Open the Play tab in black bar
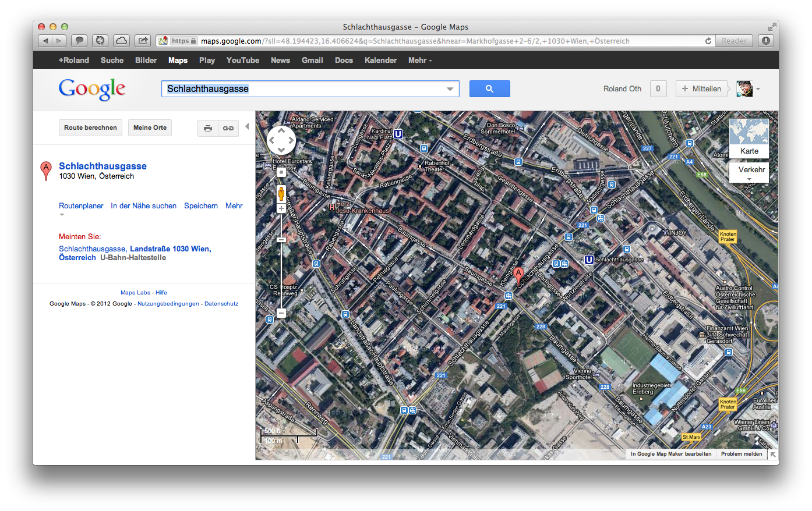This screenshot has width=812, height=511. click(x=207, y=60)
